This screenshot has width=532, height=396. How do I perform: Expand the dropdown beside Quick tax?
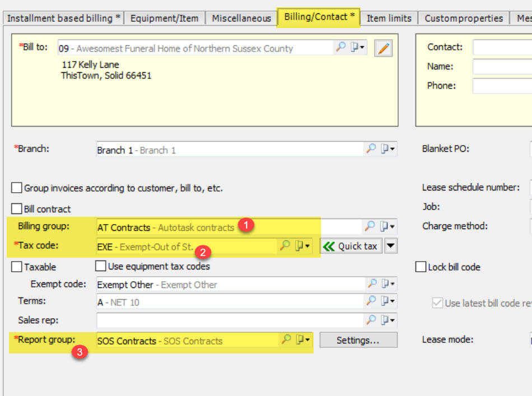click(x=390, y=245)
